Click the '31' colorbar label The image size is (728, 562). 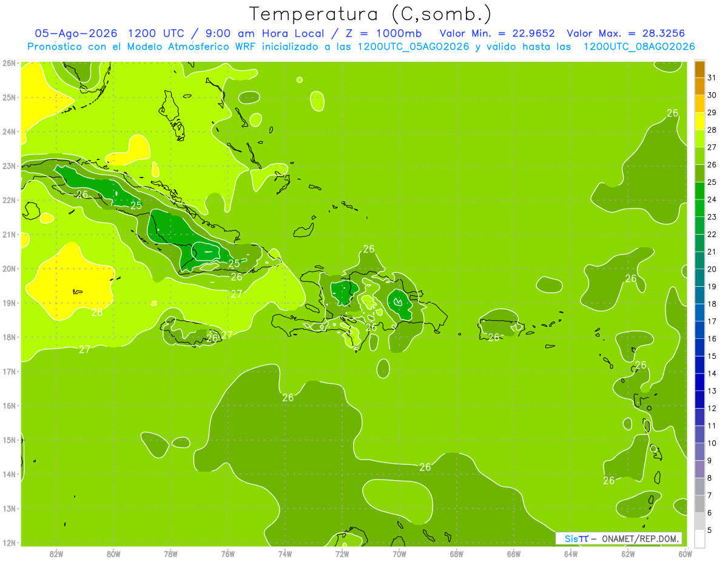712,78
